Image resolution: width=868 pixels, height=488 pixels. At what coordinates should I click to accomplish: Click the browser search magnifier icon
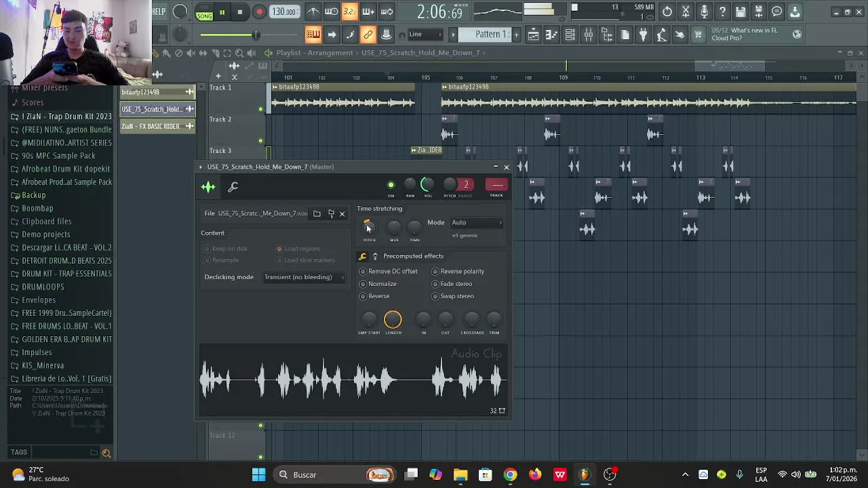click(106, 453)
